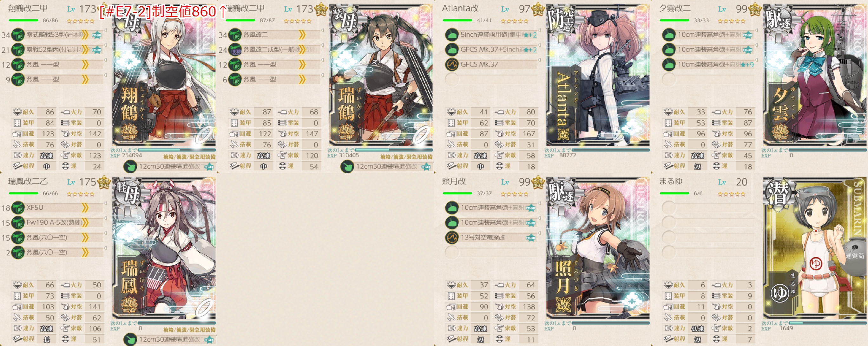This screenshot has height=346, width=868.
Task: Click the gun icon for 5inch連装両用砲
Action: [451, 35]
